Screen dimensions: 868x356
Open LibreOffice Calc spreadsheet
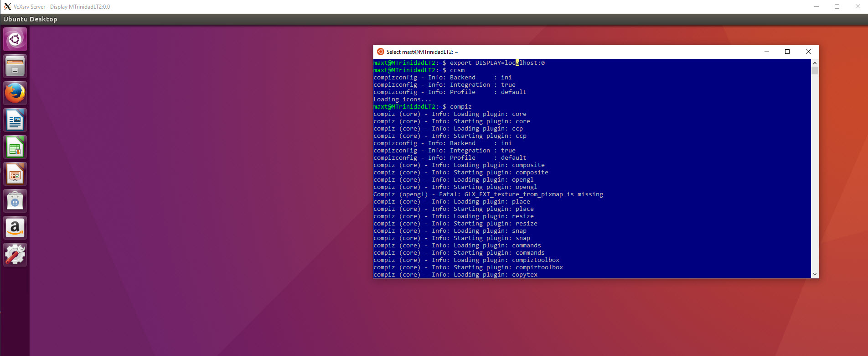tap(15, 147)
